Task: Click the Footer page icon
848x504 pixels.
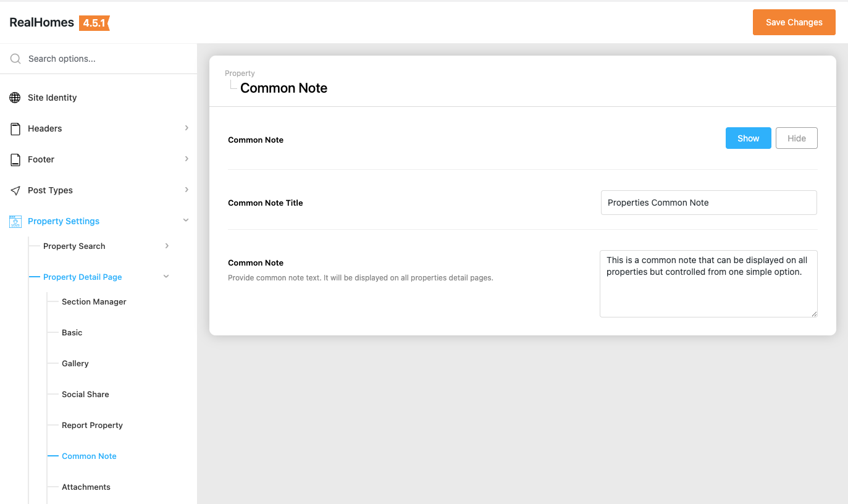Action: (15, 159)
